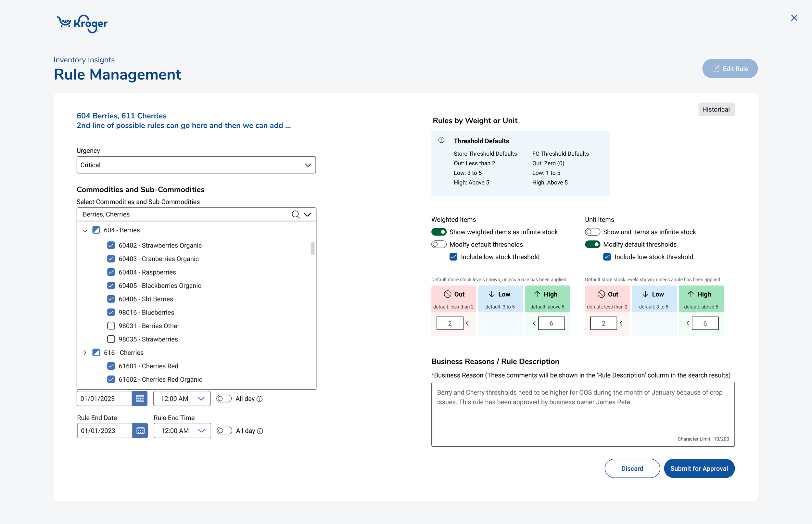812x524 pixels.
Task: Click the Weighted items Out threshold icon
Action: click(x=447, y=294)
